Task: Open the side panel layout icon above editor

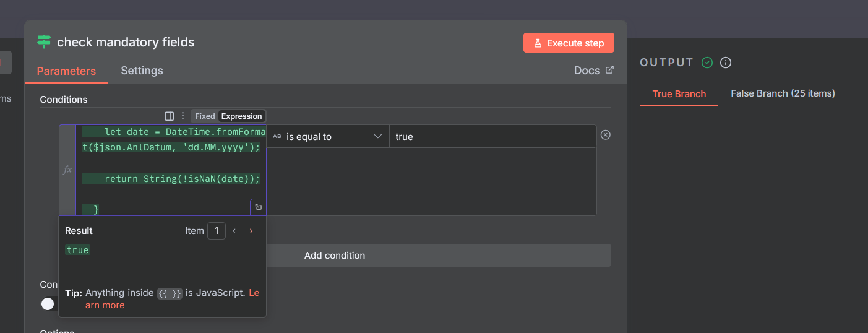Action: pos(169,116)
